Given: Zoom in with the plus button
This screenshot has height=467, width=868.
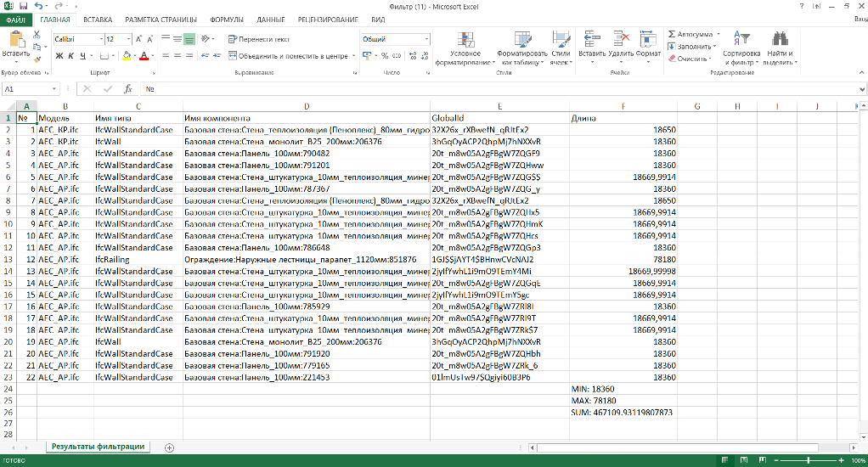Looking at the screenshot, I should pos(842,460).
